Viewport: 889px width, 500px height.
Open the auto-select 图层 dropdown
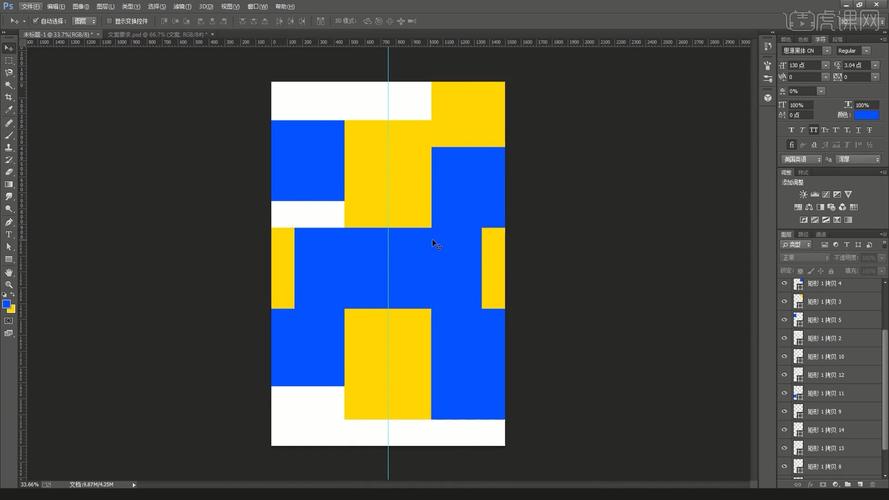(85, 20)
